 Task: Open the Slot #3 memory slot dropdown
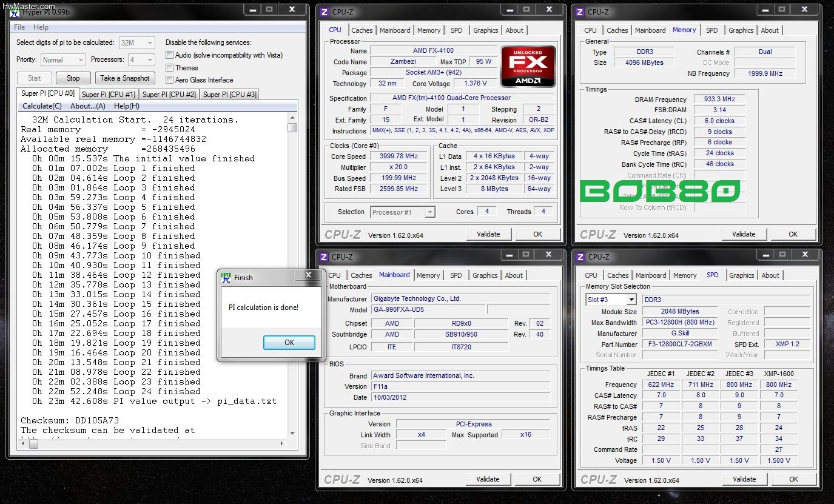click(x=611, y=300)
